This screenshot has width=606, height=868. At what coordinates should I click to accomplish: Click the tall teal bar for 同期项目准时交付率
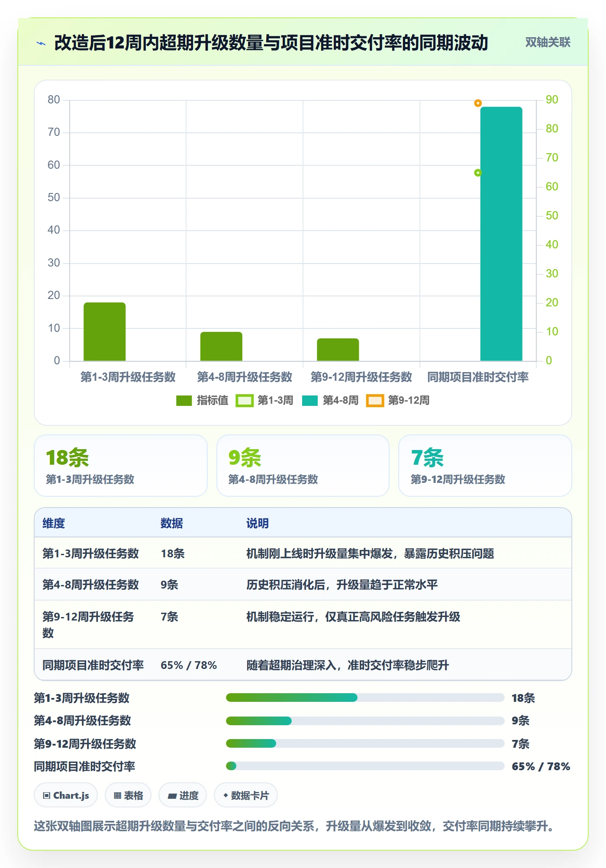(x=501, y=234)
